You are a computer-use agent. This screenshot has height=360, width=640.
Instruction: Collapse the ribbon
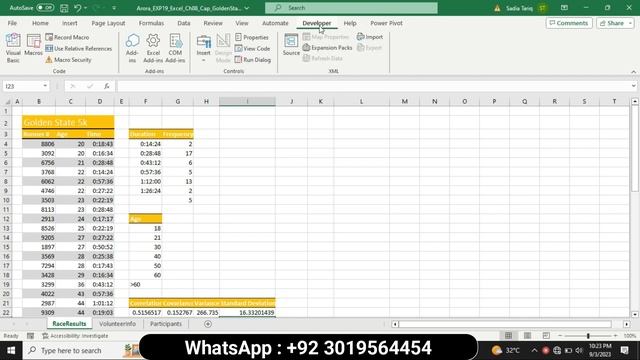pos(633,72)
